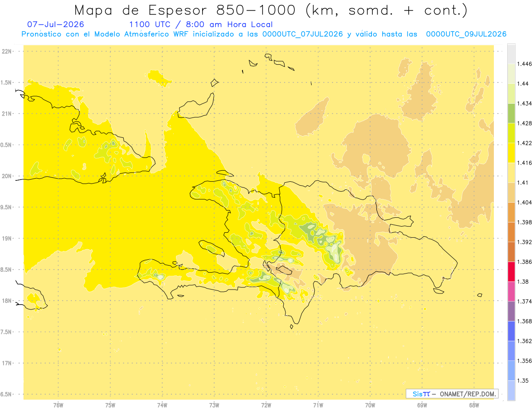The height and width of the screenshot is (411, 532).
Task: Click the colorbar value "1.35"
Action: tap(523, 380)
